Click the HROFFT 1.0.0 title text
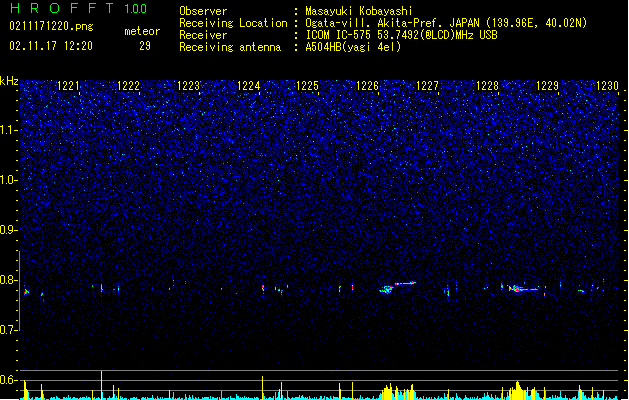The image size is (629, 400). coord(78,8)
